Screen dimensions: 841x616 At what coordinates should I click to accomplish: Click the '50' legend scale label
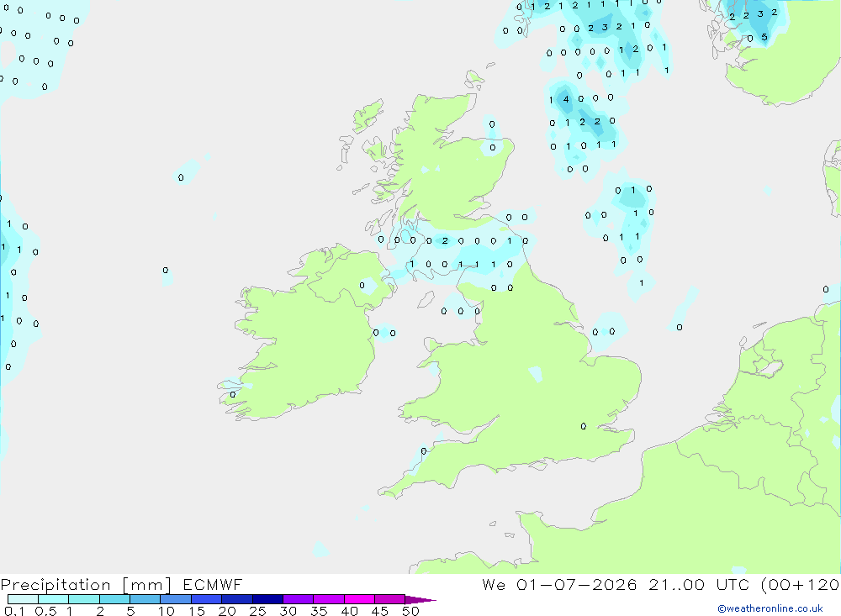410,611
